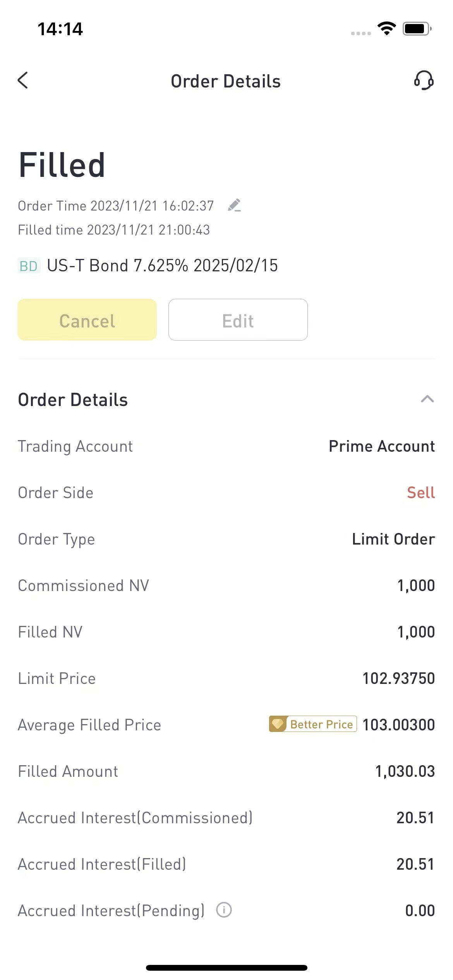Image resolution: width=453 pixels, height=980 pixels.
Task: Tap the Better Price diamond badge
Action: tap(313, 724)
